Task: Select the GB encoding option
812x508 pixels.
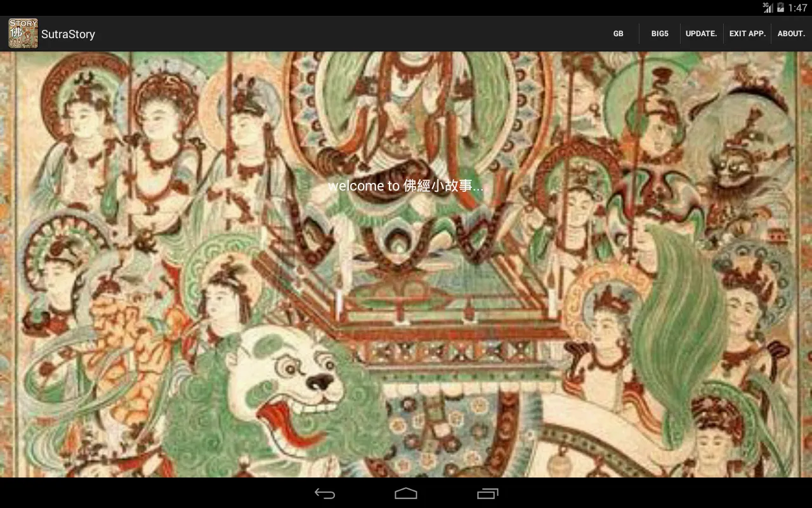Action: (619, 34)
